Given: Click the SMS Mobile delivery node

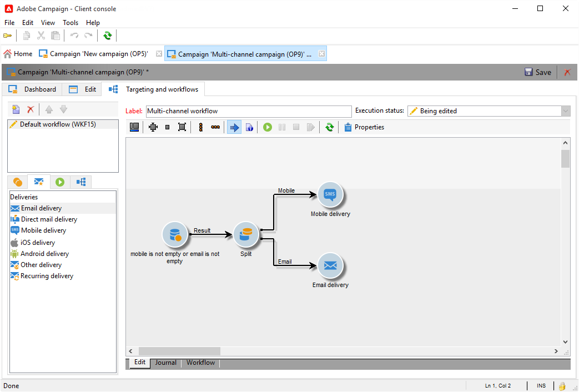Looking at the screenshot, I should tap(330, 195).
